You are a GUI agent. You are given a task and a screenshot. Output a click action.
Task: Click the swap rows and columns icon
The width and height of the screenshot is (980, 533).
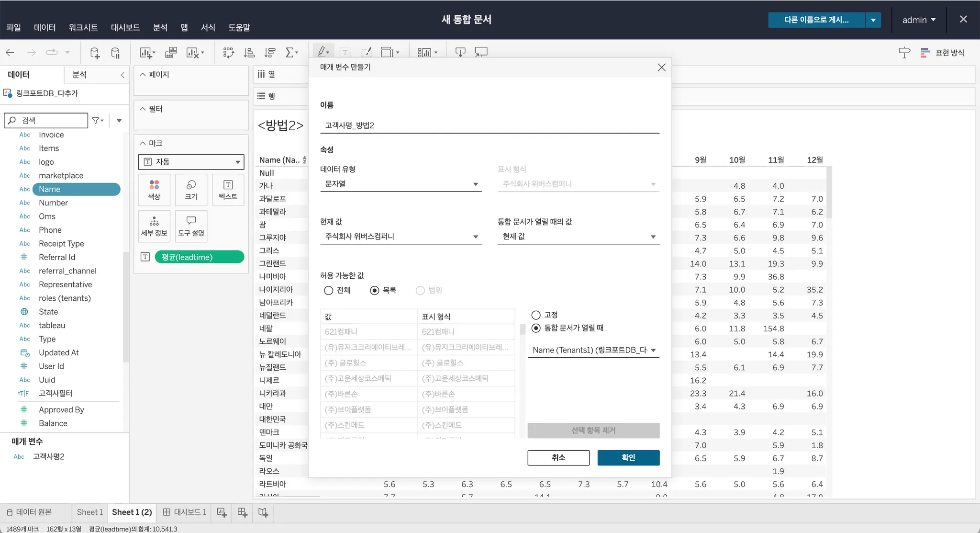(x=228, y=53)
